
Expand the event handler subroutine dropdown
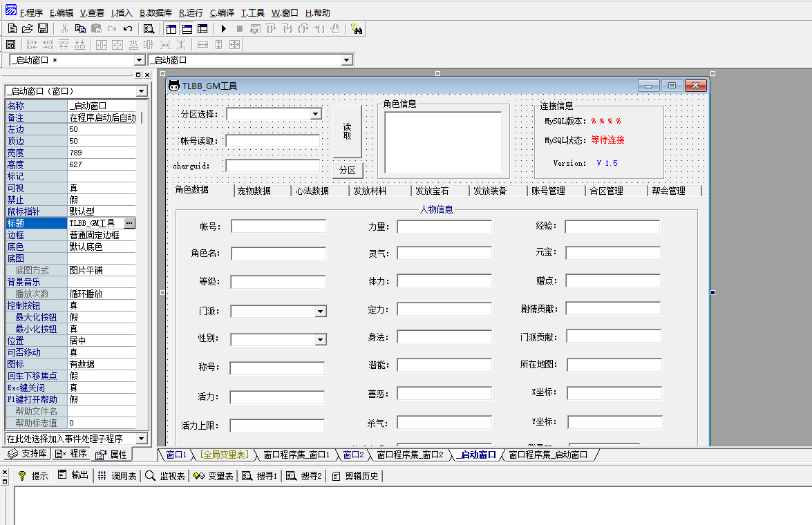141,439
